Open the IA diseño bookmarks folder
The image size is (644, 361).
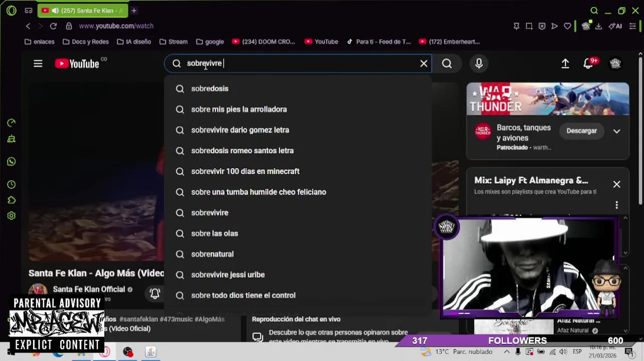134,42
